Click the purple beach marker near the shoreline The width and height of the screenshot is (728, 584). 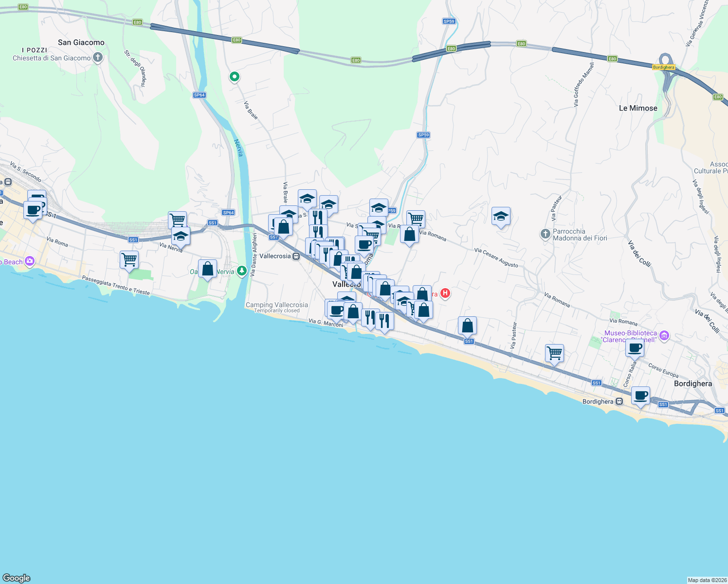[29, 261]
